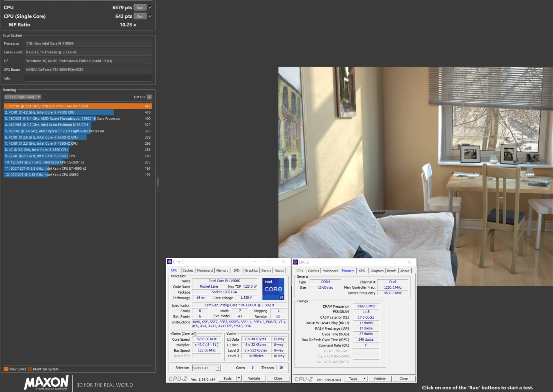This screenshot has width=553, height=392.
Task: Switch to CPU tab in right CPU-Z window
Action: point(299,271)
